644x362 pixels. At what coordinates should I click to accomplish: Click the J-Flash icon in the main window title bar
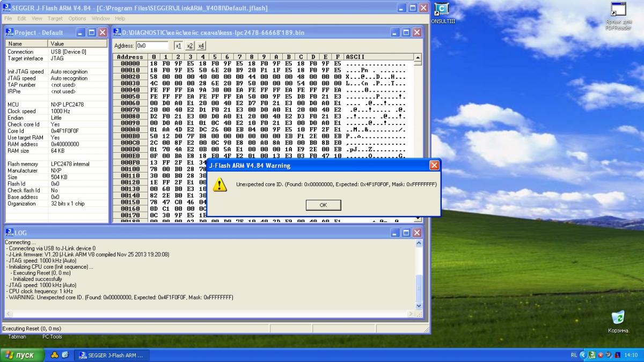pos(7,8)
